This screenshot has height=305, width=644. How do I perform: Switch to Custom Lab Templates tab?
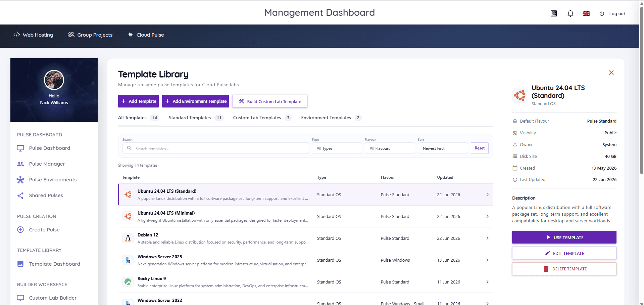(x=262, y=118)
